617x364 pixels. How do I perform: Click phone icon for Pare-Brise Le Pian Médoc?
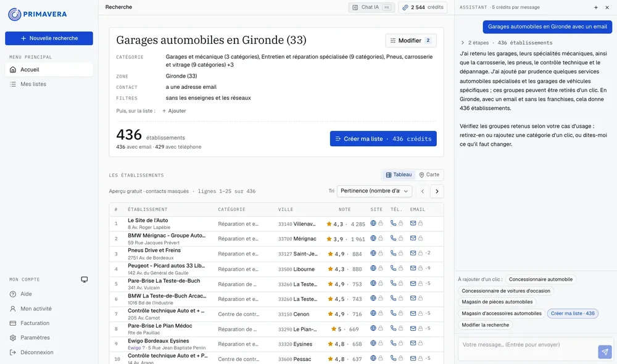[393, 328]
